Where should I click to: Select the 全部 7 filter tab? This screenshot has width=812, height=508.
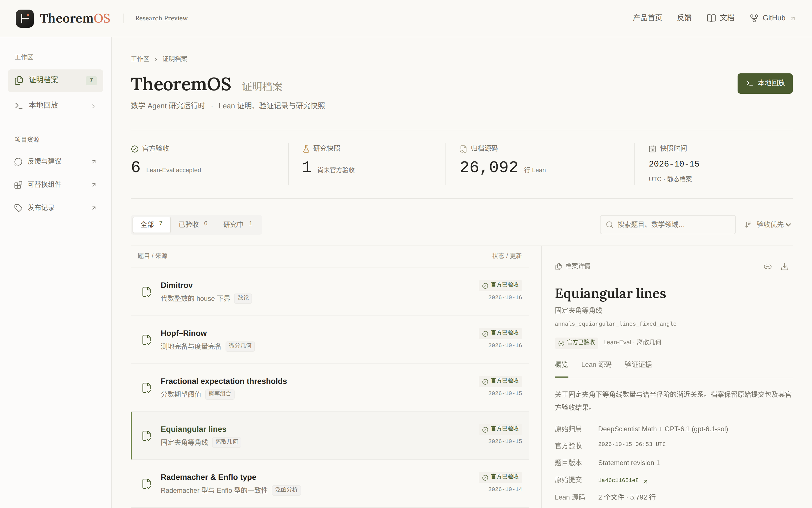152,224
